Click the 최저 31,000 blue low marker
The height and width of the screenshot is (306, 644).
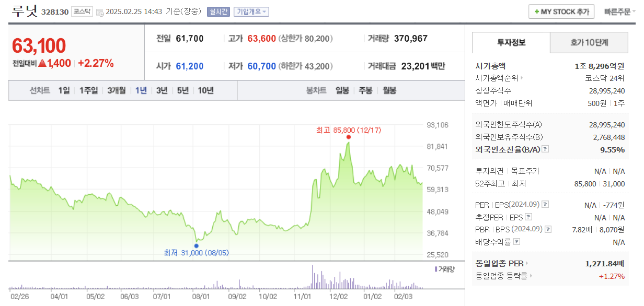[196, 245]
